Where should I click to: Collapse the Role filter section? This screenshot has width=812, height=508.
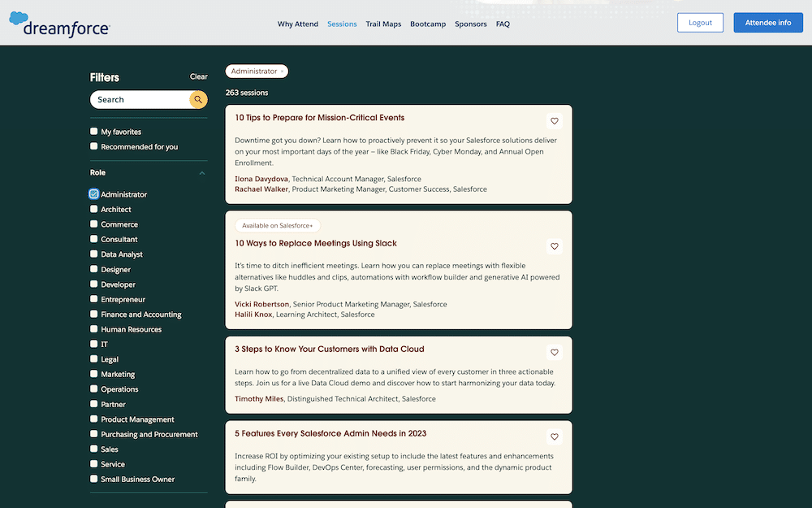pyautogui.click(x=202, y=173)
